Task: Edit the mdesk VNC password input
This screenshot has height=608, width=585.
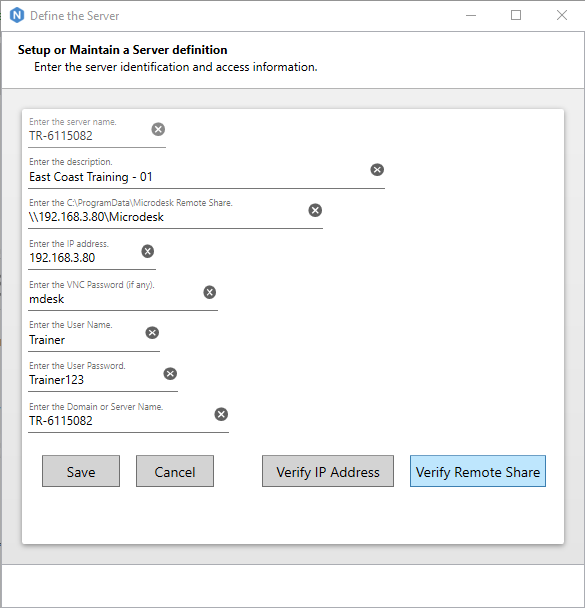Action: coord(114,299)
